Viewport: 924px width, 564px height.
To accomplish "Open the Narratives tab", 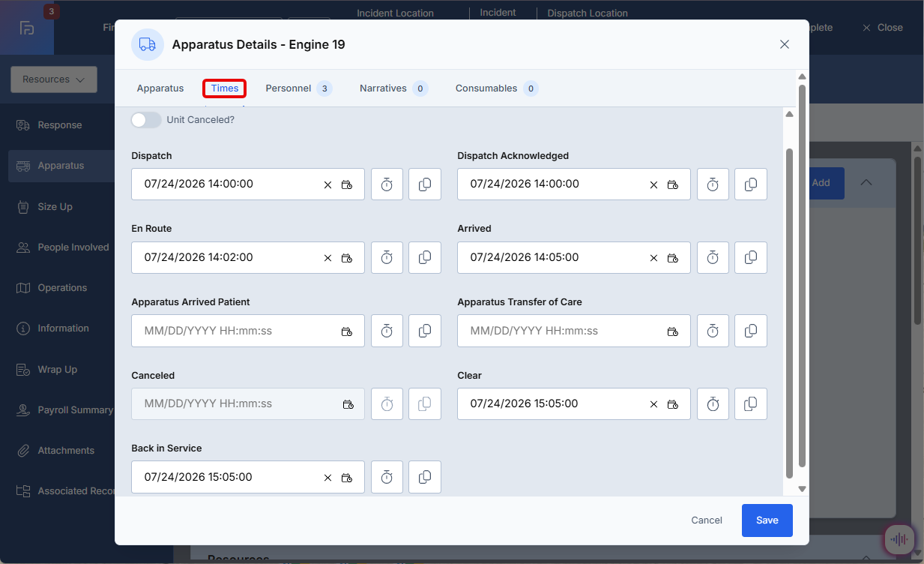I will tap(393, 88).
